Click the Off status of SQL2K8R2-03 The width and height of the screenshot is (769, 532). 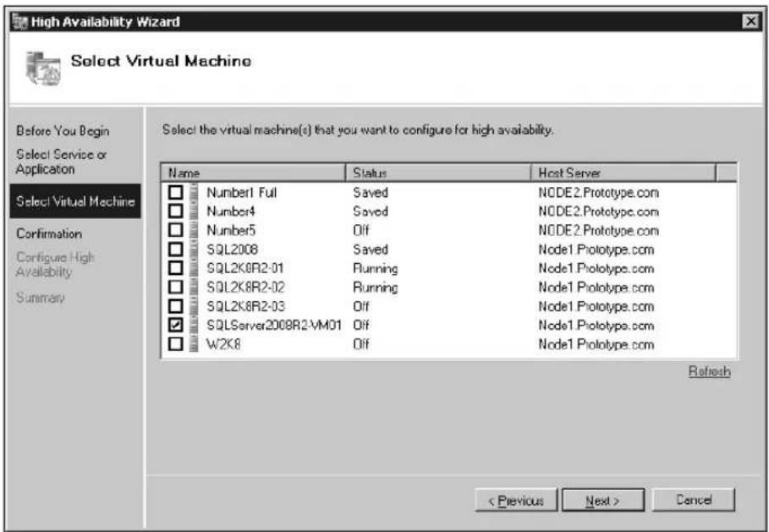[361, 306]
